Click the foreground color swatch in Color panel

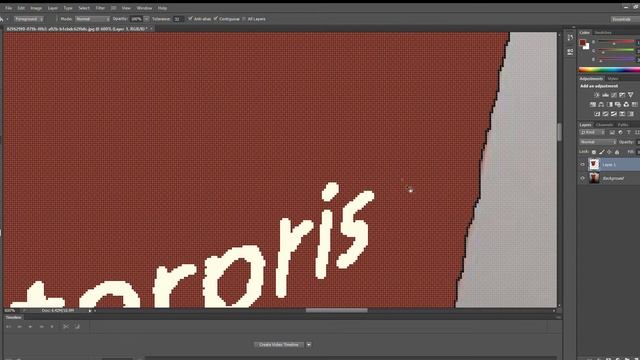click(x=582, y=42)
